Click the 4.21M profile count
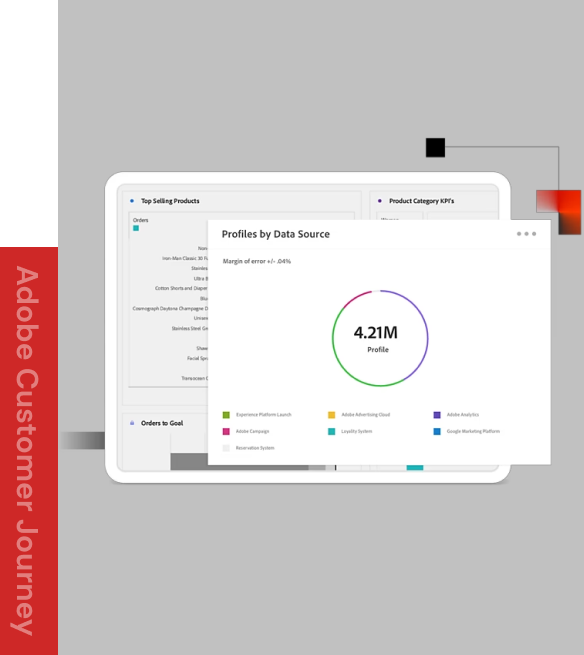 pos(376,333)
